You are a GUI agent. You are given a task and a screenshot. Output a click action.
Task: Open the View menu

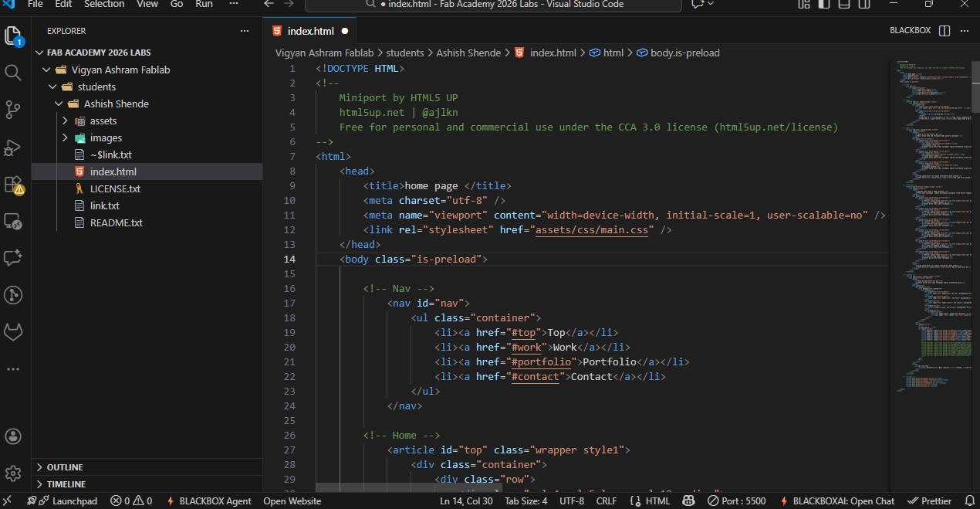pos(147,4)
